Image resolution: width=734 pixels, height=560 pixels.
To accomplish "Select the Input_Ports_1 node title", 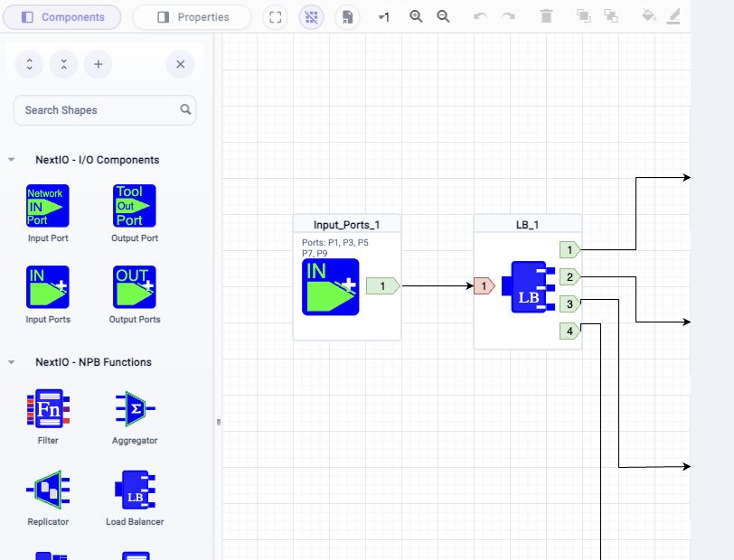I will (346, 225).
